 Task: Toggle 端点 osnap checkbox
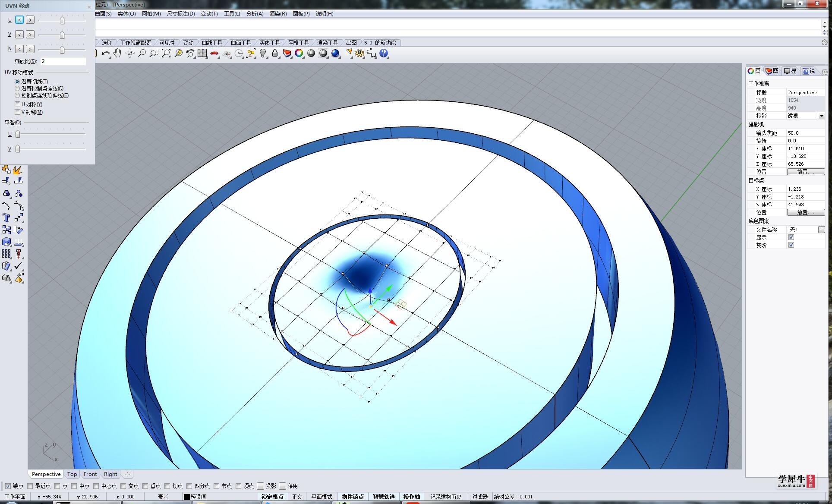click(x=8, y=486)
